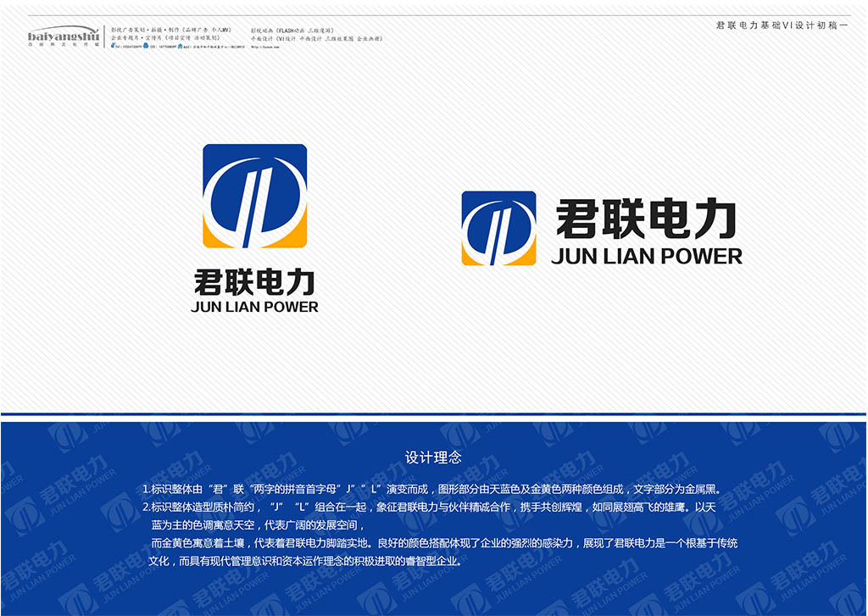Viewport: 868px width, 616px height.
Task: Click the header line containing 'FLASH'
Action: (292, 31)
